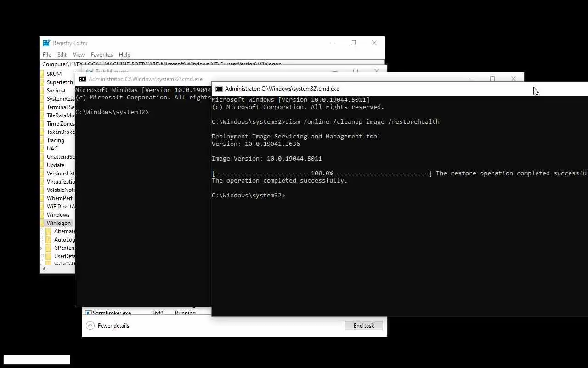This screenshot has width=588, height=368.
Task: Open the Edit menu in Registry Editor
Action: tap(62, 55)
